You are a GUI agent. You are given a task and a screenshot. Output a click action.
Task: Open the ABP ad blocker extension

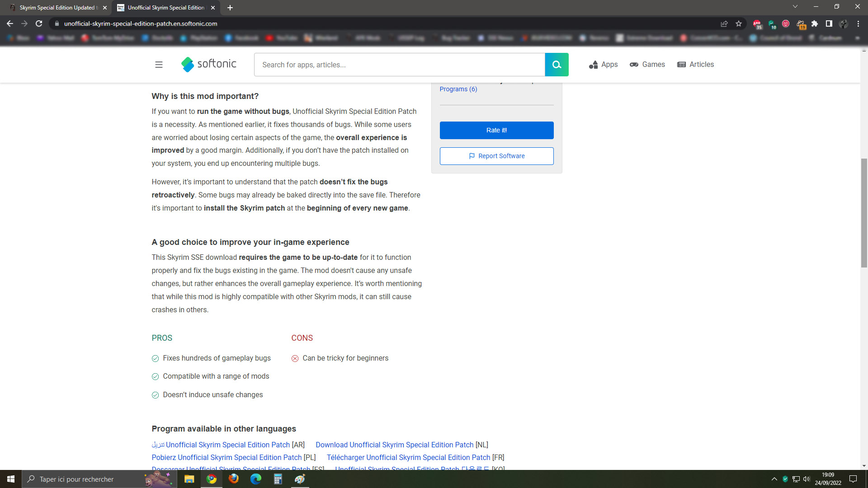pos(757,24)
